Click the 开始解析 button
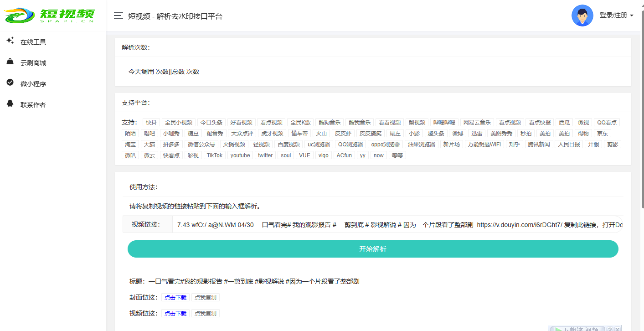 tap(373, 249)
